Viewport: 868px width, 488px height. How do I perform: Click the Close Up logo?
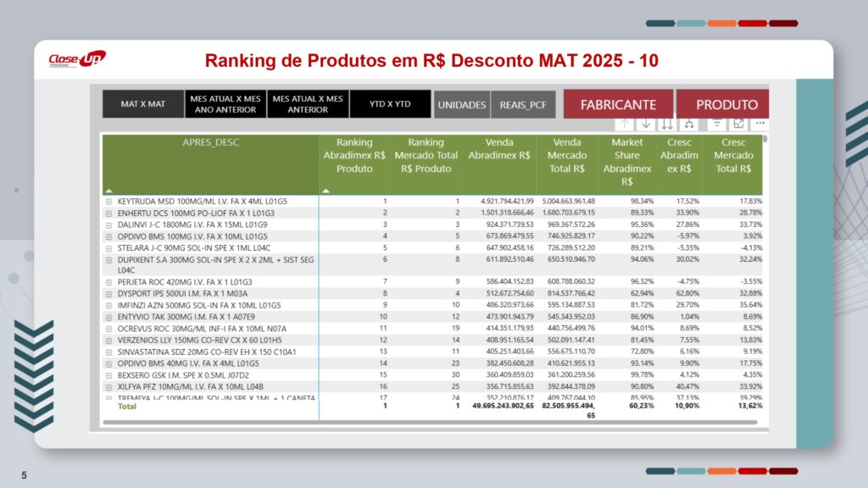[76, 58]
